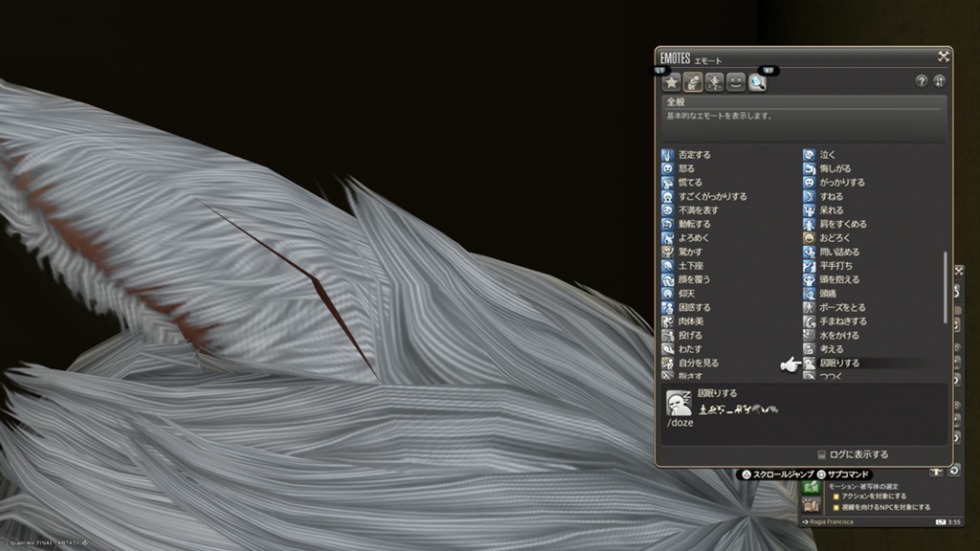Toggle the ログに表示する checkbox
This screenshot has height=551, width=980.
(822, 454)
